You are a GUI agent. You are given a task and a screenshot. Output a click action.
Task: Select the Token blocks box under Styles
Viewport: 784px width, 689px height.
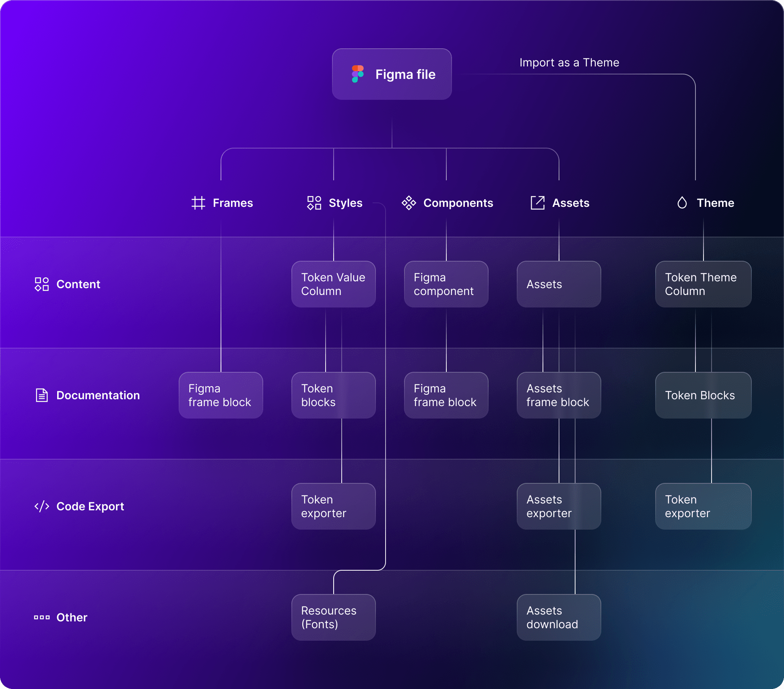coord(334,395)
